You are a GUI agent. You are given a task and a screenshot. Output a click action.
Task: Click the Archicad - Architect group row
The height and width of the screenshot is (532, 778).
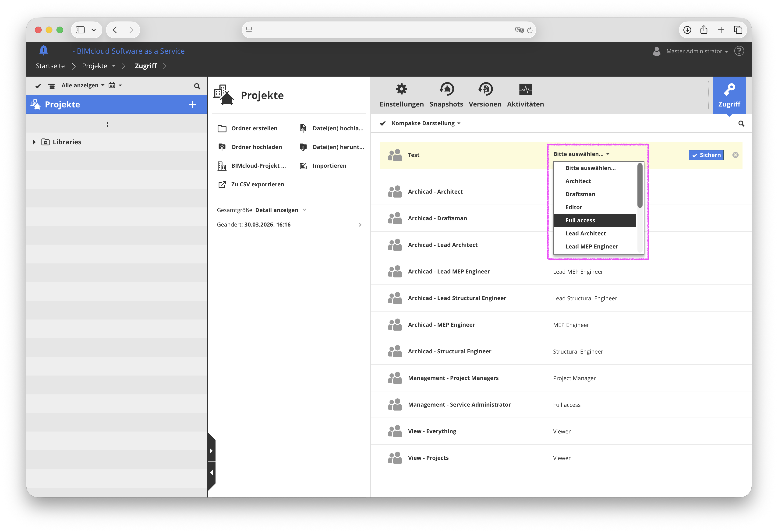click(x=561, y=192)
